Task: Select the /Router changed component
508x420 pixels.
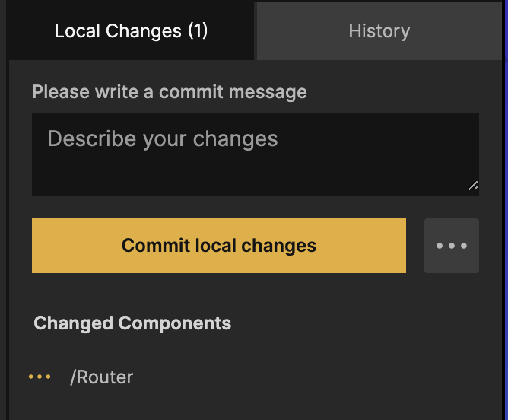Action: pos(102,377)
